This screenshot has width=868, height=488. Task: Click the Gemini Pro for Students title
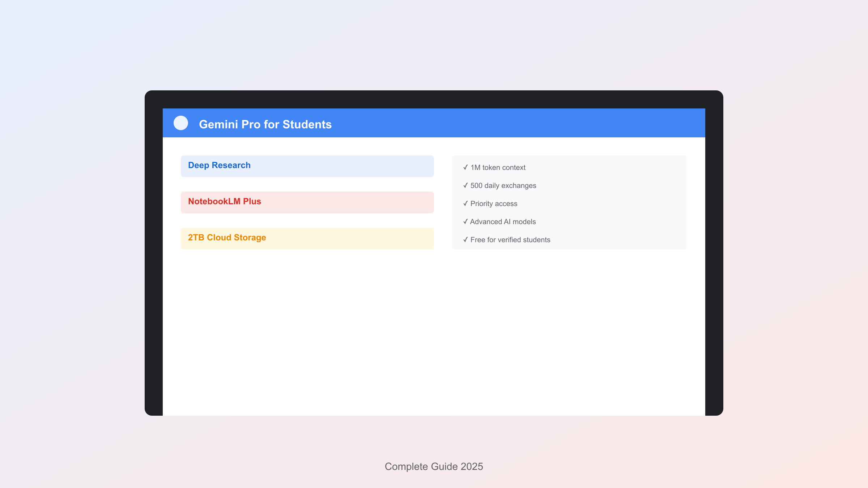click(x=265, y=124)
